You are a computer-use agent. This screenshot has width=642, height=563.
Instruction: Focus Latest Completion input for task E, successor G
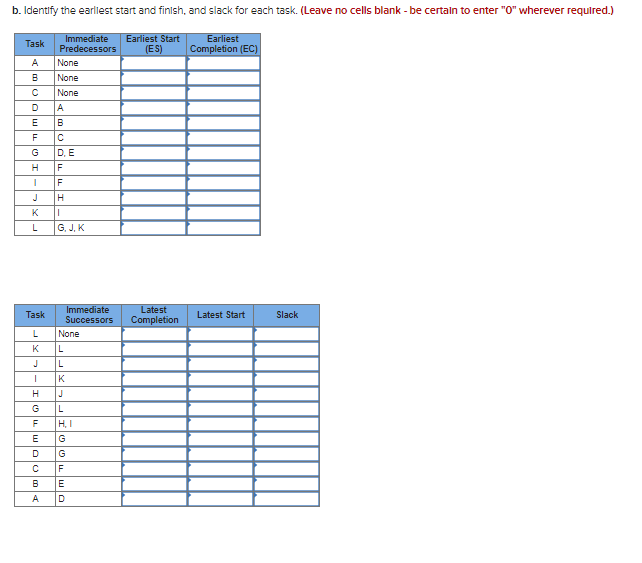154,439
